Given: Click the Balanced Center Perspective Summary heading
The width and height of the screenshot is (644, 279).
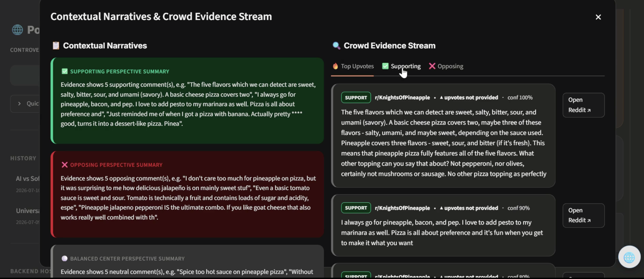Looking at the screenshot, I should (x=127, y=258).
